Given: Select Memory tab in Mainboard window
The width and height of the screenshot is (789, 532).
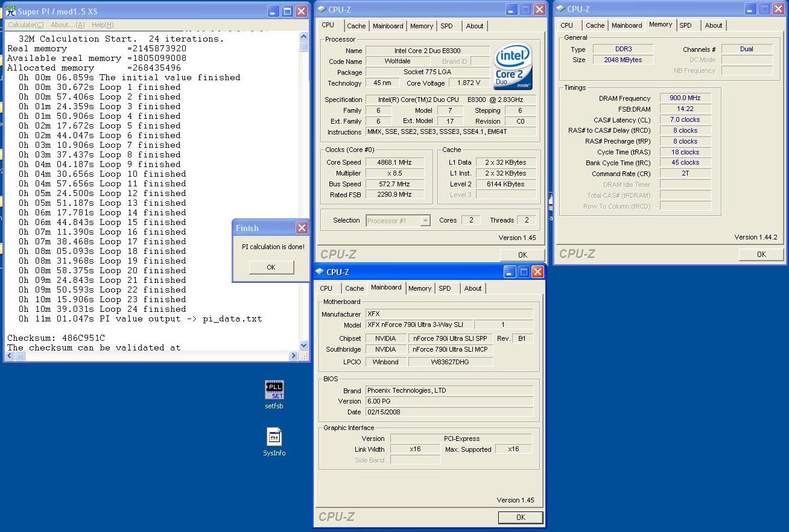Looking at the screenshot, I should tap(420, 288).
